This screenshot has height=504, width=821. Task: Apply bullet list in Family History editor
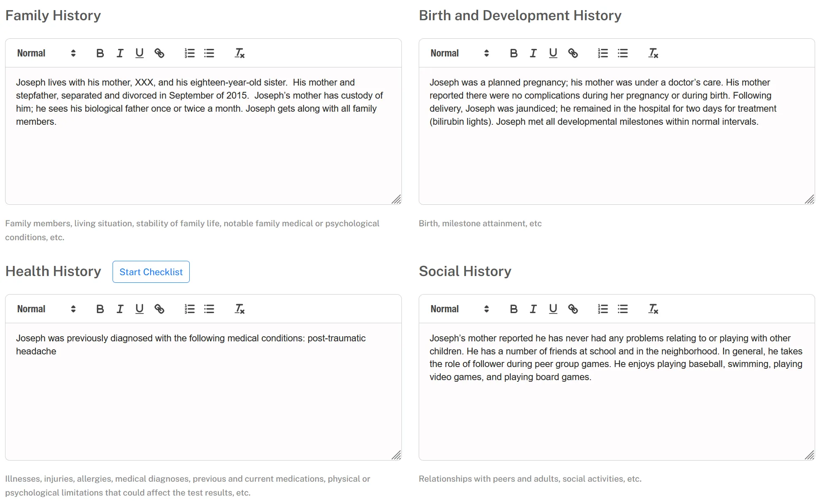click(209, 53)
